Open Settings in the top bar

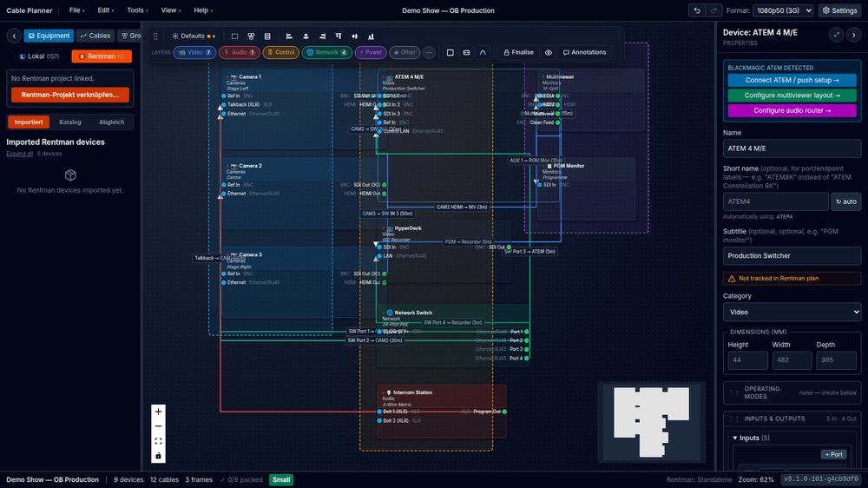[x=839, y=10]
